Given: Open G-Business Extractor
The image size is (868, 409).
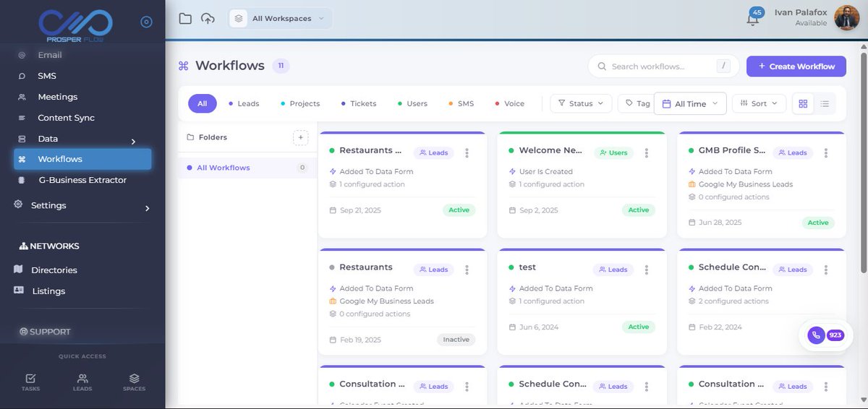Looking at the screenshot, I should click(82, 180).
